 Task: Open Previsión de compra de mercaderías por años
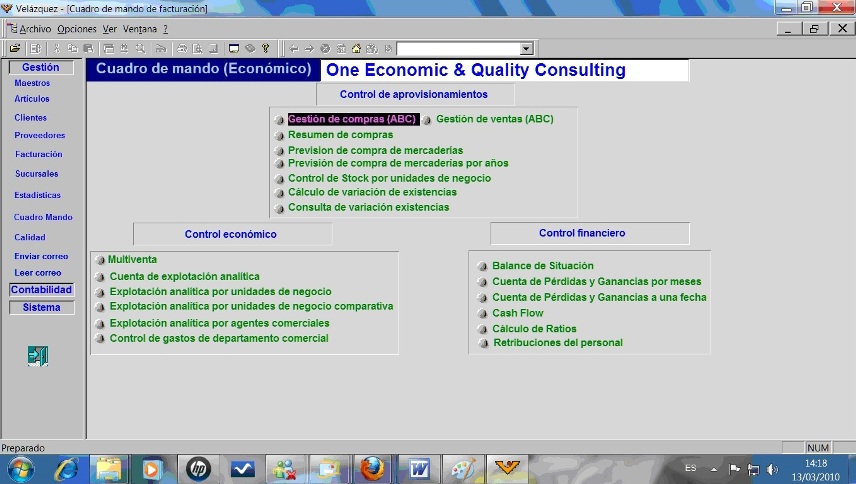398,163
